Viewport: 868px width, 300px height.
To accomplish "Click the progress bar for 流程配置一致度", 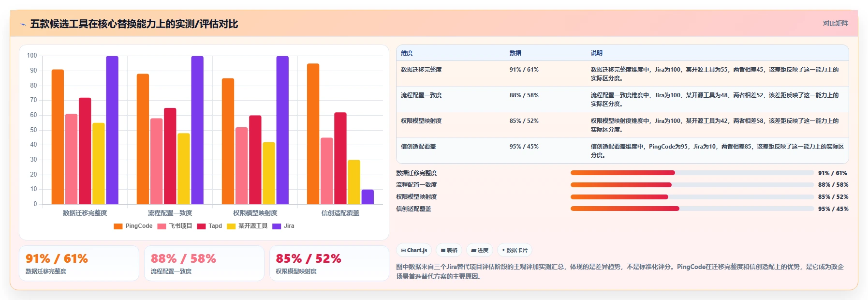I will click(x=692, y=185).
